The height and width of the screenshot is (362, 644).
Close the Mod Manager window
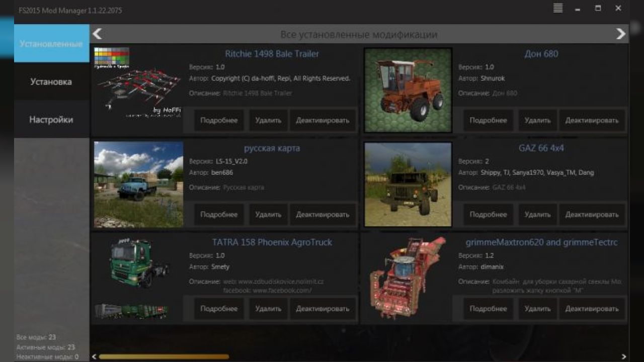point(618,8)
